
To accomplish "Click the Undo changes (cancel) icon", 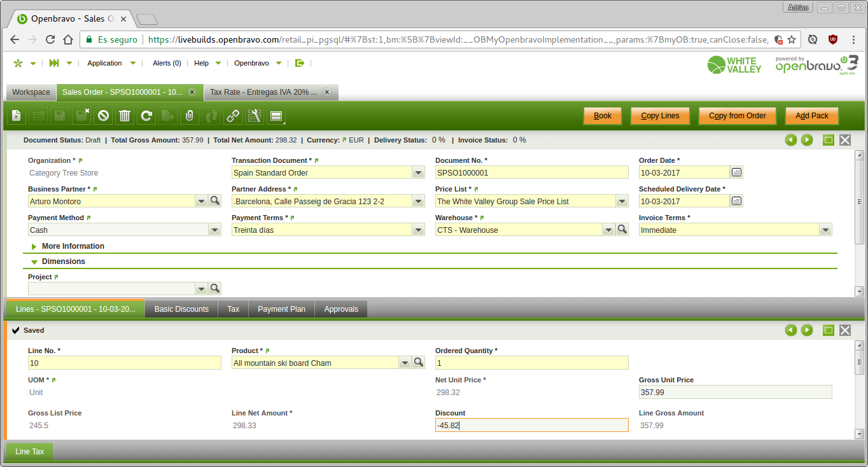I will pos(103,116).
